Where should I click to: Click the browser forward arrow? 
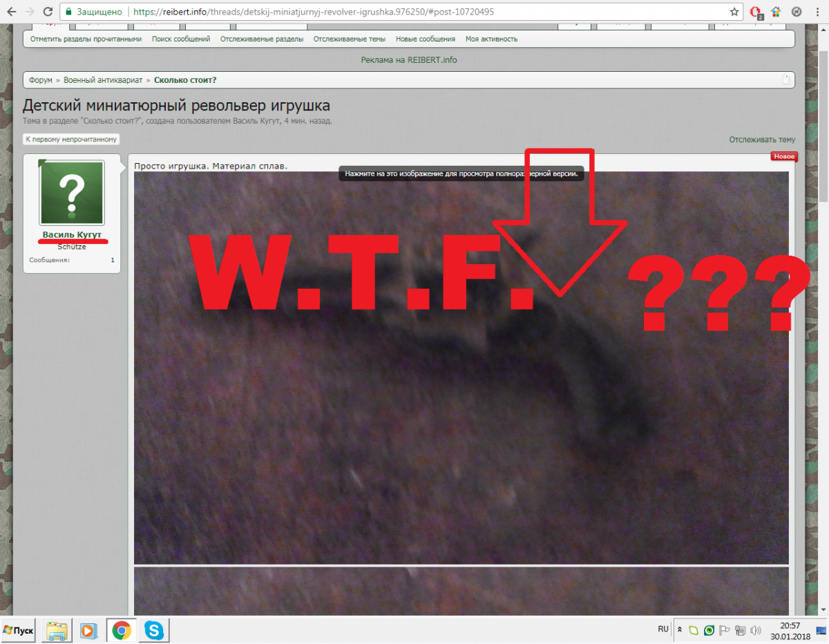click(29, 12)
